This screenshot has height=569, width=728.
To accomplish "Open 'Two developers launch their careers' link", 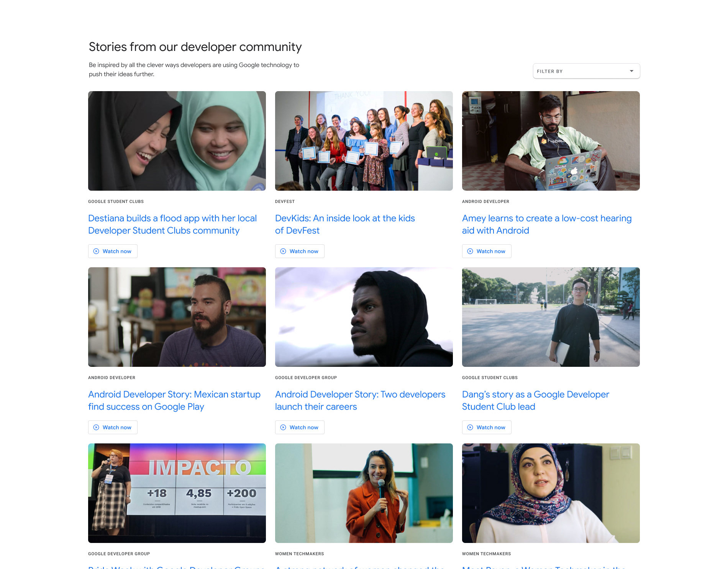I will (x=360, y=401).
